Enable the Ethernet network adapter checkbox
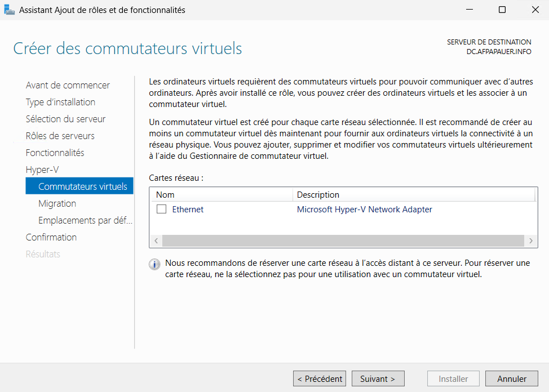 click(x=162, y=210)
